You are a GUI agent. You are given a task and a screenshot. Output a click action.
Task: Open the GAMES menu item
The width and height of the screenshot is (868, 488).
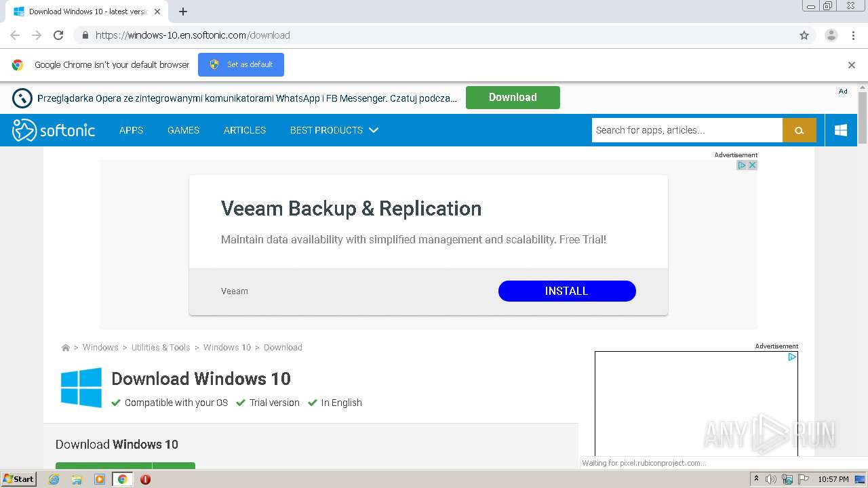183,130
